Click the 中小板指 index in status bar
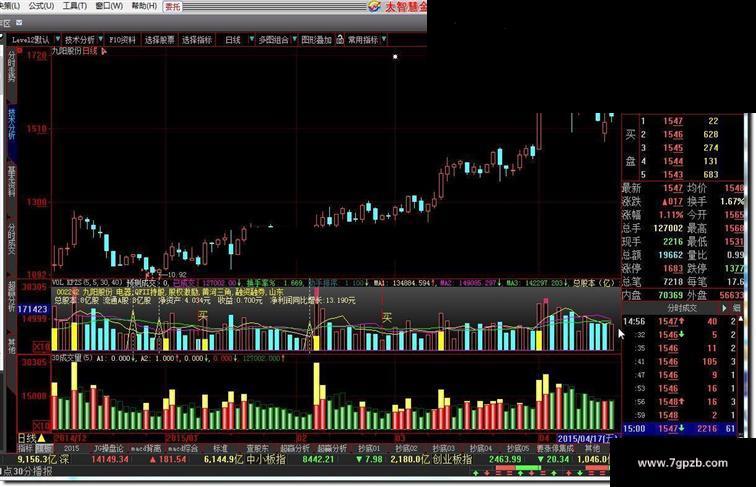Viewport: 756px width, 487px height. tap(266, 460)
